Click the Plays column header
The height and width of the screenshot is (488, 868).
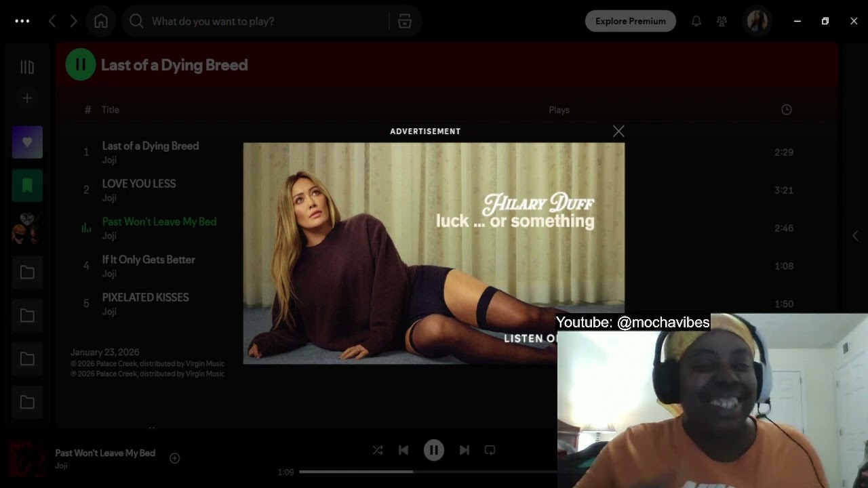coord(559,110)
